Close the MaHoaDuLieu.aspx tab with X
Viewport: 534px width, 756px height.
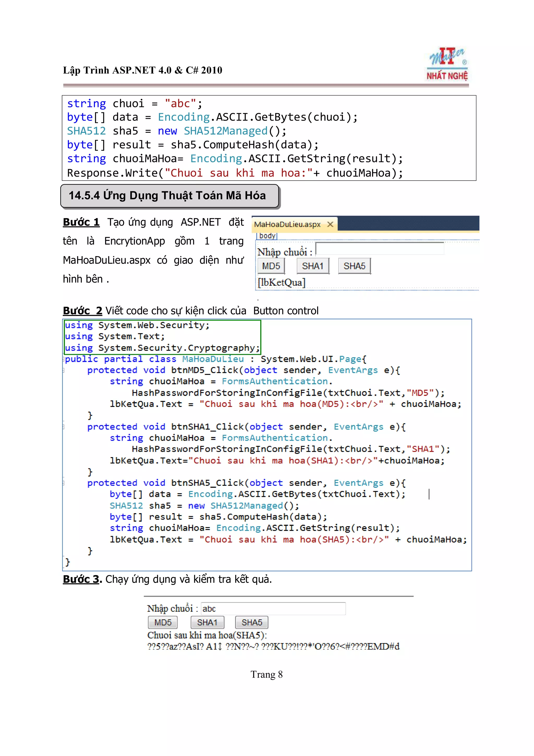point(330,224)
